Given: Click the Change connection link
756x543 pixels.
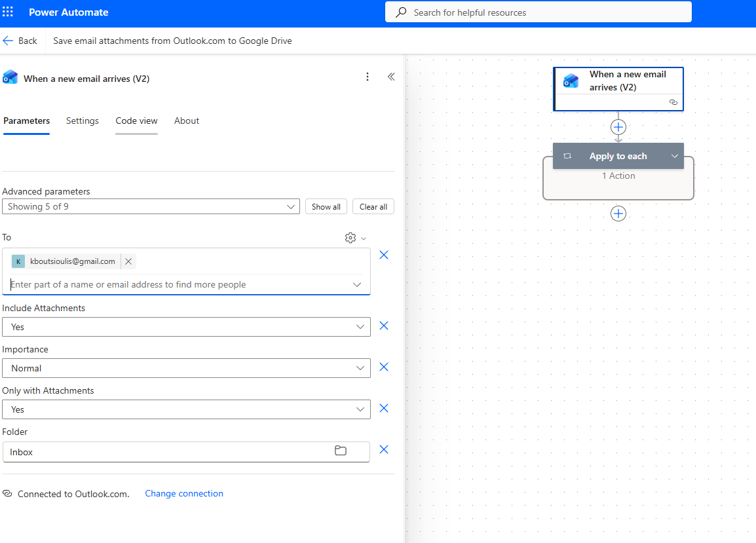Looking at the screenshot, I should point(184,493).
